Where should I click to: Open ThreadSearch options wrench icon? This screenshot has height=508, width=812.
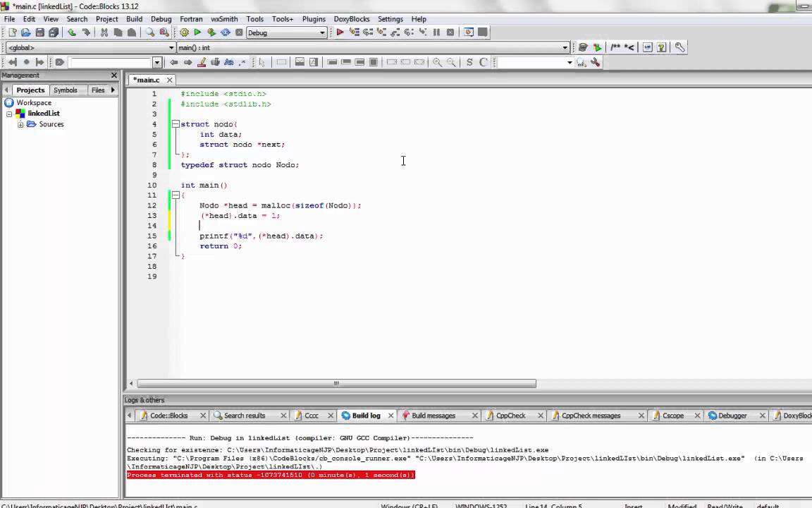click(595, 62)
